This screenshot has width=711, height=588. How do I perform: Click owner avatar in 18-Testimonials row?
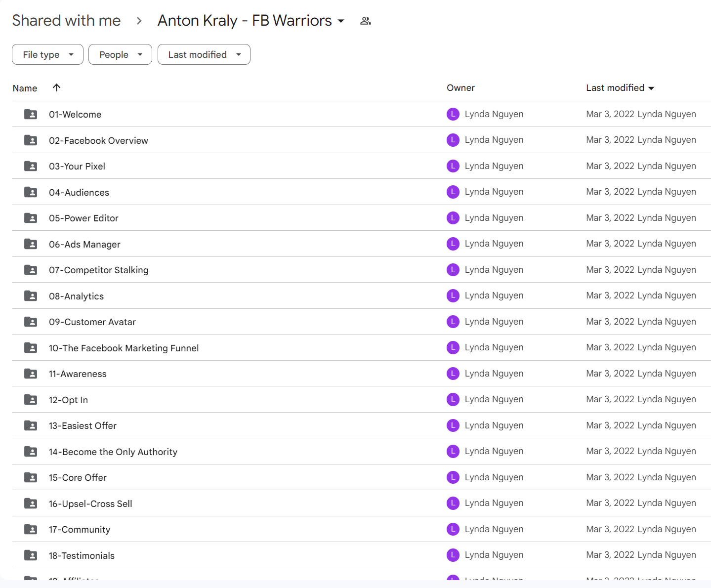point(453,555)
